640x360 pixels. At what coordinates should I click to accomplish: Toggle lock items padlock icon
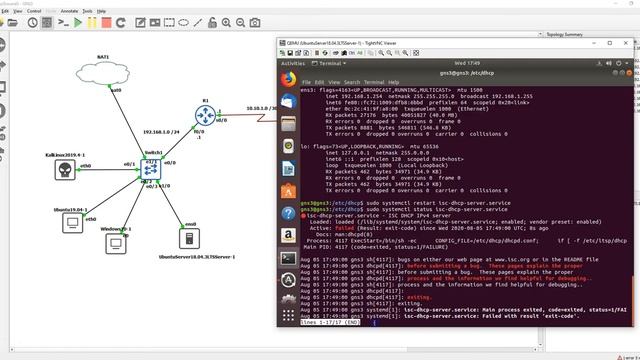point(212,22)
